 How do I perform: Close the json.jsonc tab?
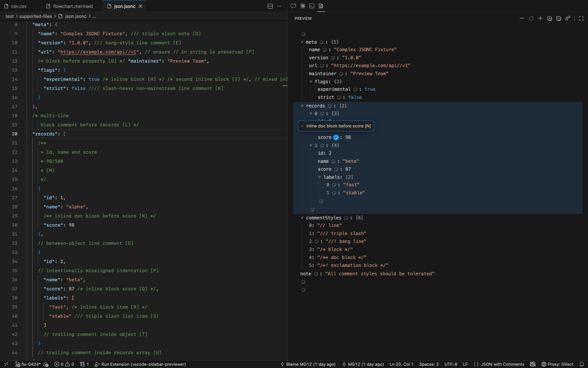click(x=140, y=6)
